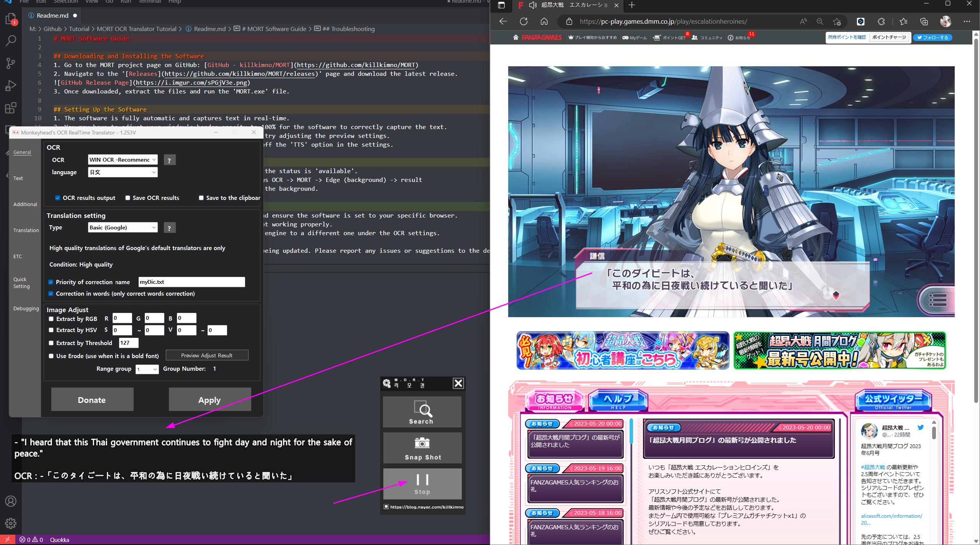Image resolution: width=980 pixels, height=545 pixels.
Task: Click the myDic.txt correction name field
Action: click(191, 282)
